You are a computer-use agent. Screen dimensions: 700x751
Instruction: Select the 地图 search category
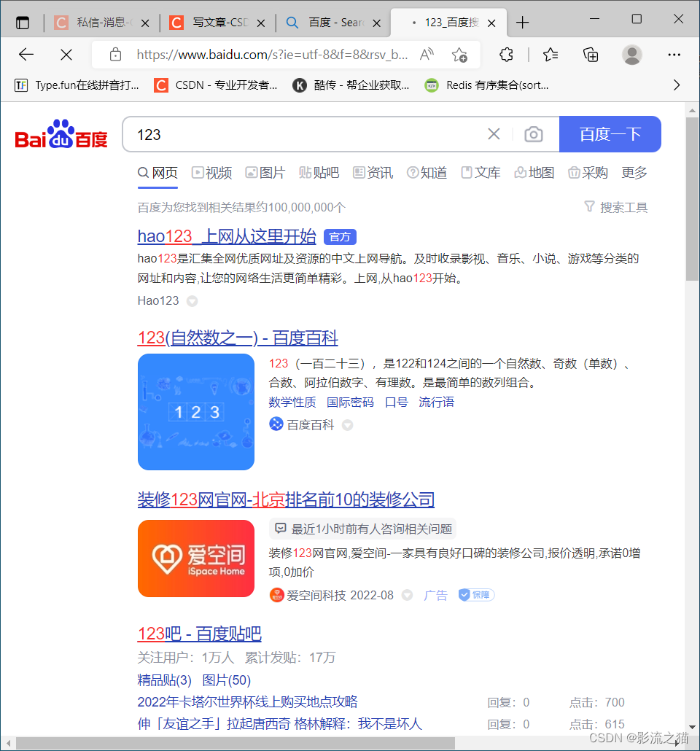[x=534, y=172]
